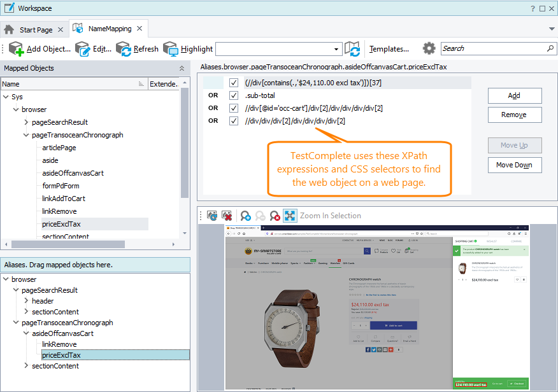The height and width of the screenshot is (392, 558).
Task: Expand pageSearchResult in the Mapped Objects tree
Action: pyautogui.click(x=26, y=122)
